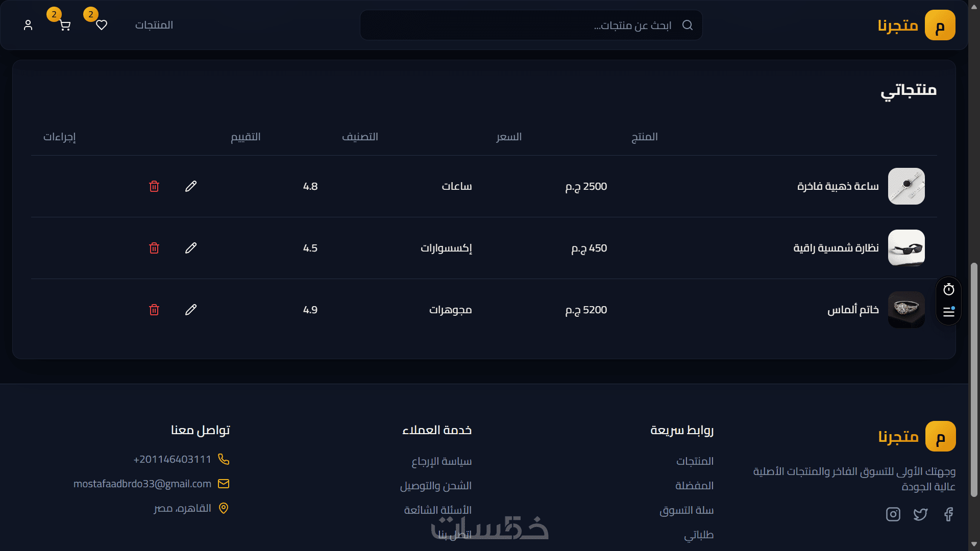Edit the luxury gold watch product
This screenshot has width=980, height=551.
pos(191,186)
